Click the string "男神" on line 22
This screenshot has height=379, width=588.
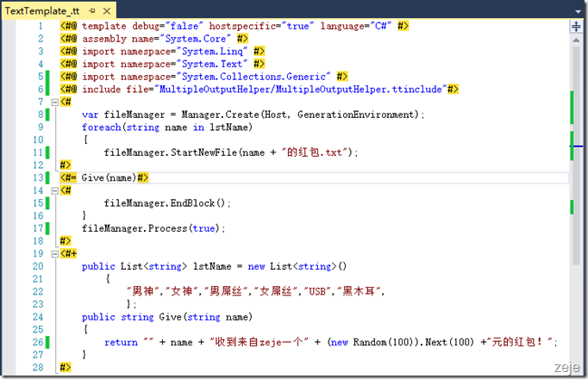pos(143,291)
